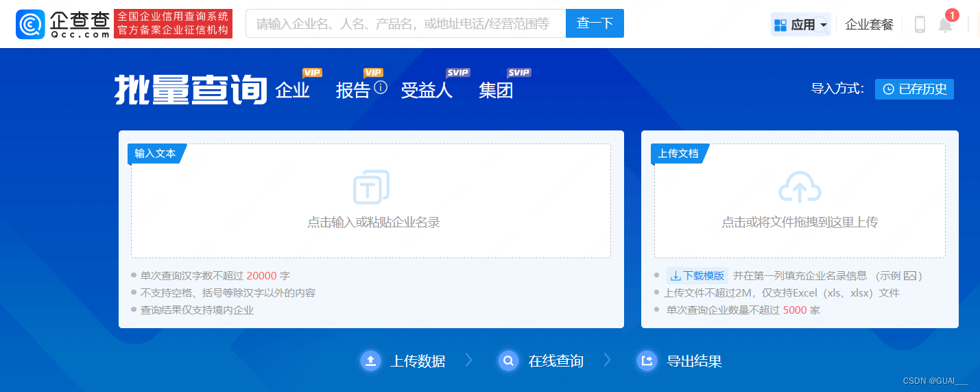
Task: Open the notification bell icon
Action: tap(945, 25)
